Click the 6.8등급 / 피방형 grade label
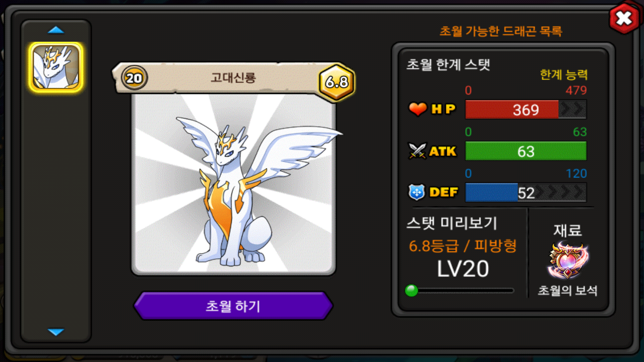Viewport: 644px width, 362px height. [463, 246]
